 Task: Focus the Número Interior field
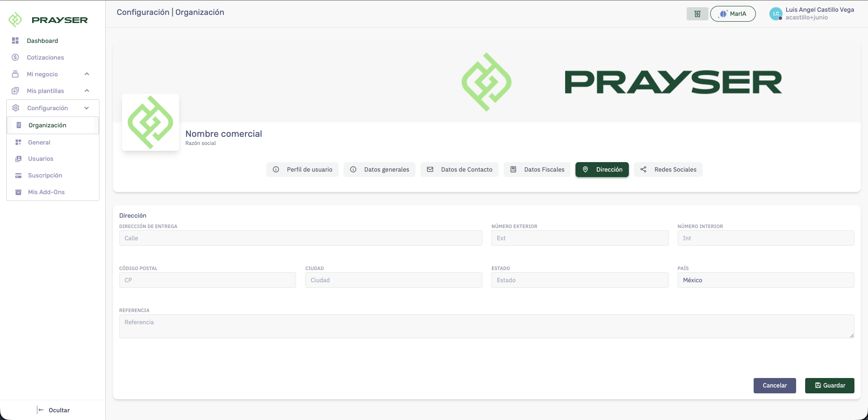[766, 238]
